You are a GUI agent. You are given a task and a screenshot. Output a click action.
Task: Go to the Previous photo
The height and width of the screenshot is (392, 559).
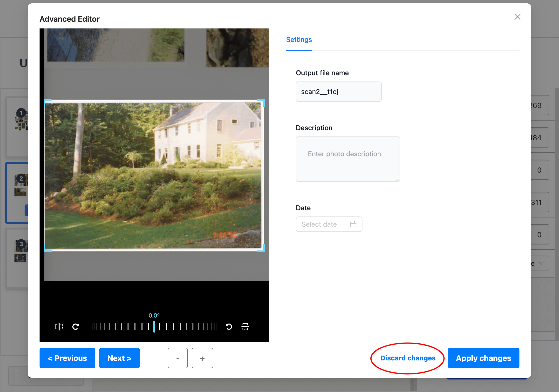67,358
